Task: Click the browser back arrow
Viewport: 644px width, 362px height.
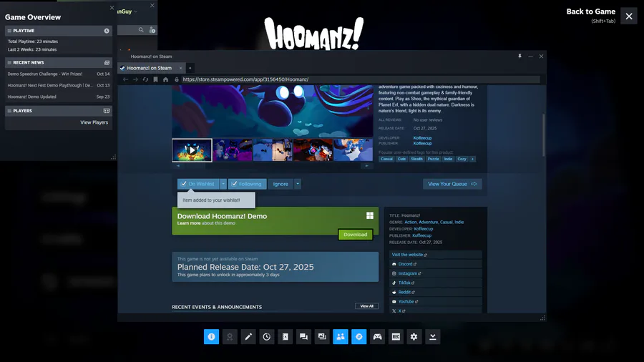Action: [125, 79]
